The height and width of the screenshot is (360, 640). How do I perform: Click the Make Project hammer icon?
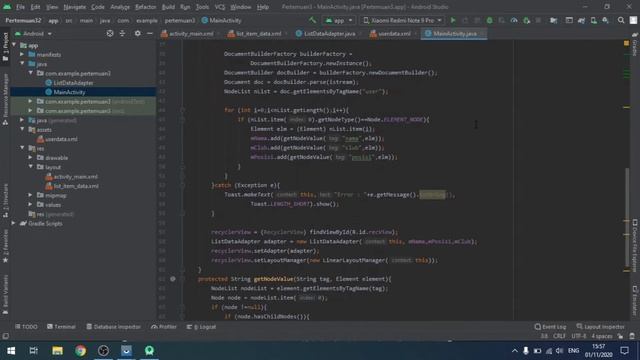click(x=312, y=20)
